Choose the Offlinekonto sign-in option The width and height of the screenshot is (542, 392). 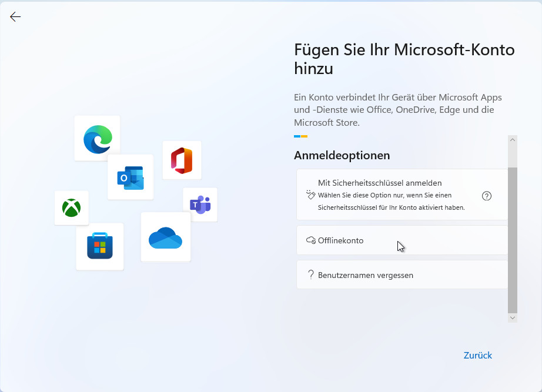coord(341,240)
